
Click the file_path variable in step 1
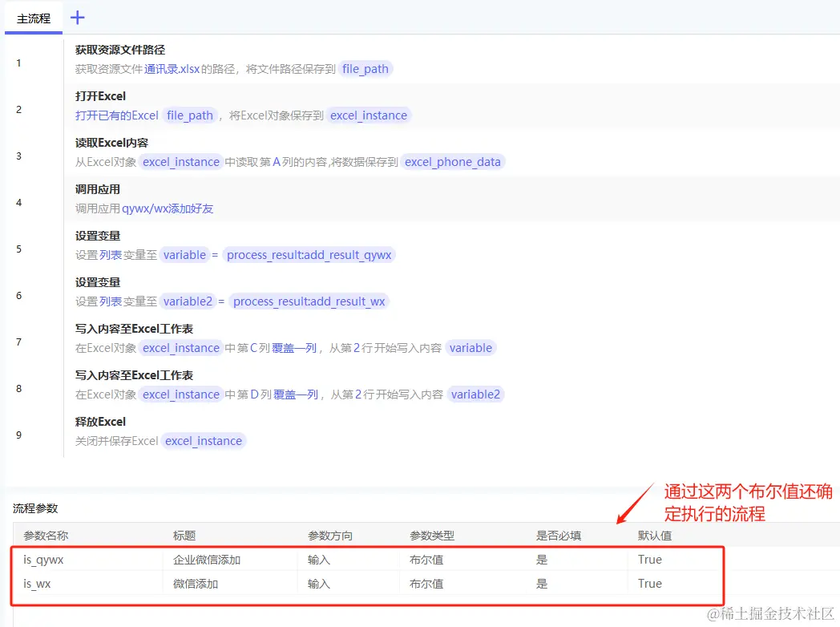pos(365,69)
